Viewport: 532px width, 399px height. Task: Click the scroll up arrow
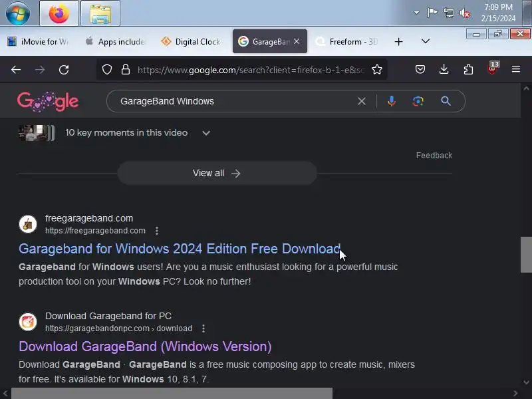point(526,88)
